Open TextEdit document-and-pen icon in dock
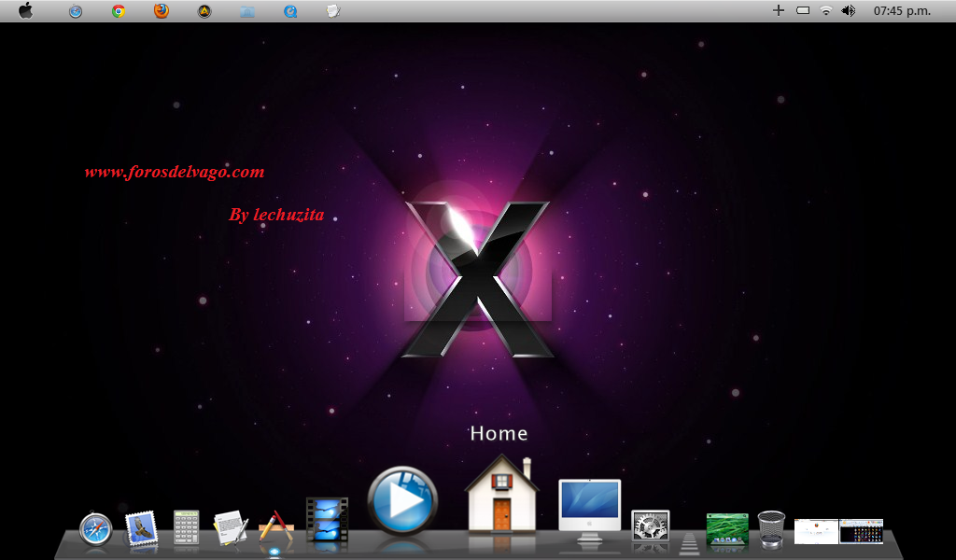This screenshot has width=956, height=560. click(x=232, y=527)
